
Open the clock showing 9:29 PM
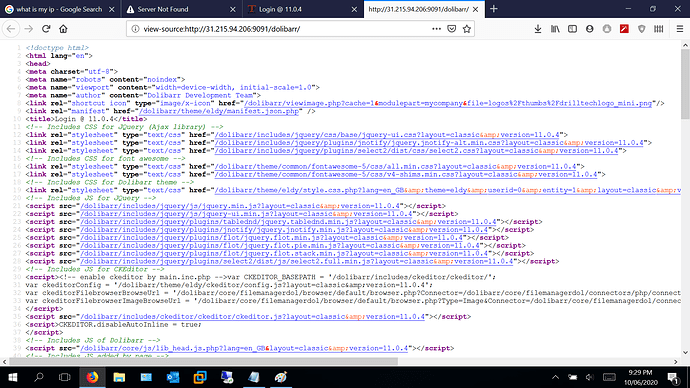tap(640, 377)
